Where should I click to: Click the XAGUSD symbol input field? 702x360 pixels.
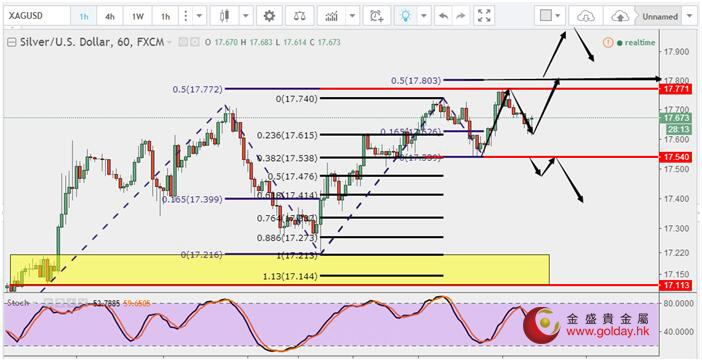tap(37, 17)
